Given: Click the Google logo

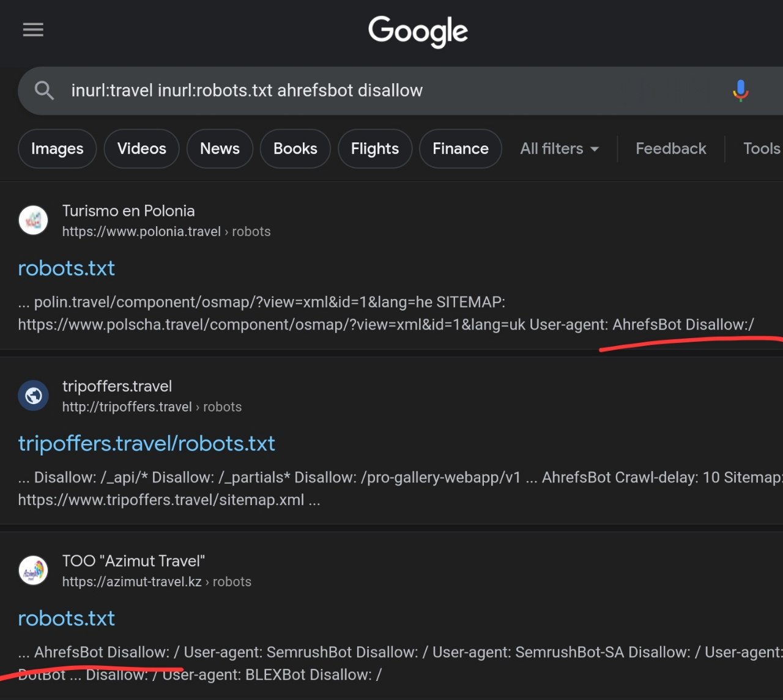Looking at the screenshot, I should coord(418,31).
